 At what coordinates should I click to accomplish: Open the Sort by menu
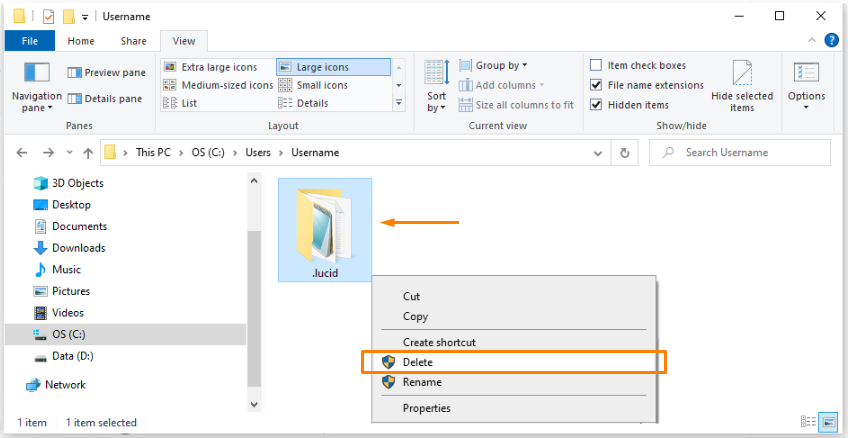pyautogui.click(x=436, y=87)
